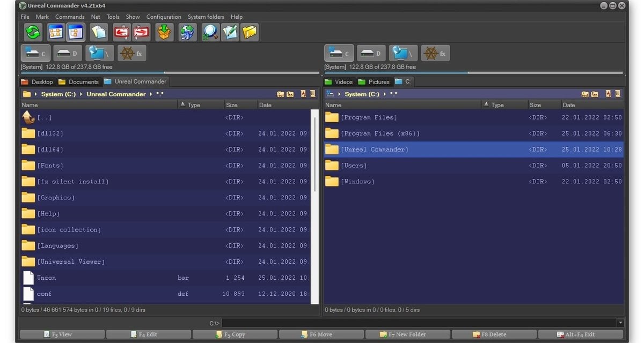
Task: Click the red right-arrow toolbar icon
Action: click(x=141, y=32)
